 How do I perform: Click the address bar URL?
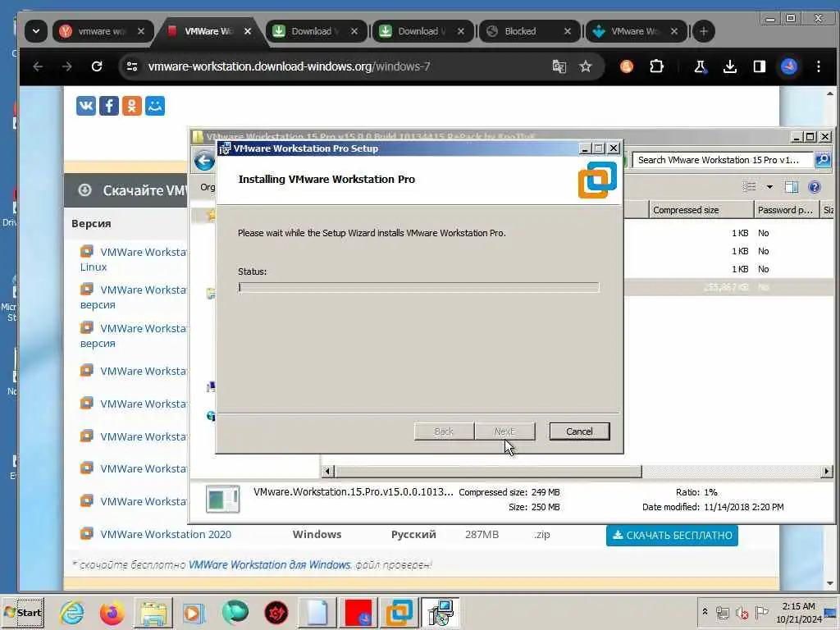[290, 66]
